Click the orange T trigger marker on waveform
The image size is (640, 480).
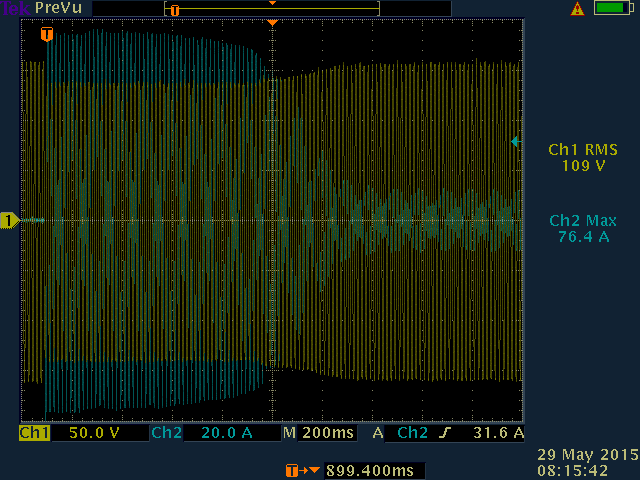click(47, 34)
